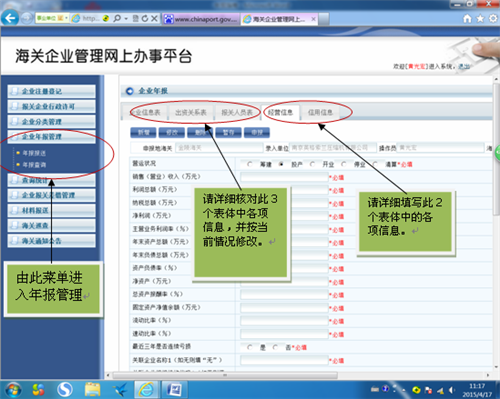Open the browser Tools gear icon

click(493, 18)
